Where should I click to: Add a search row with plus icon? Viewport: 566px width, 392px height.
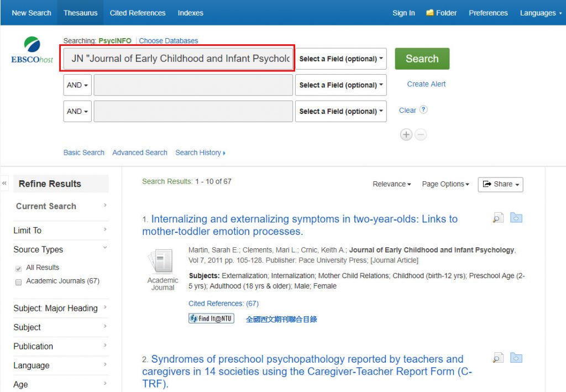tap(406, 135)
